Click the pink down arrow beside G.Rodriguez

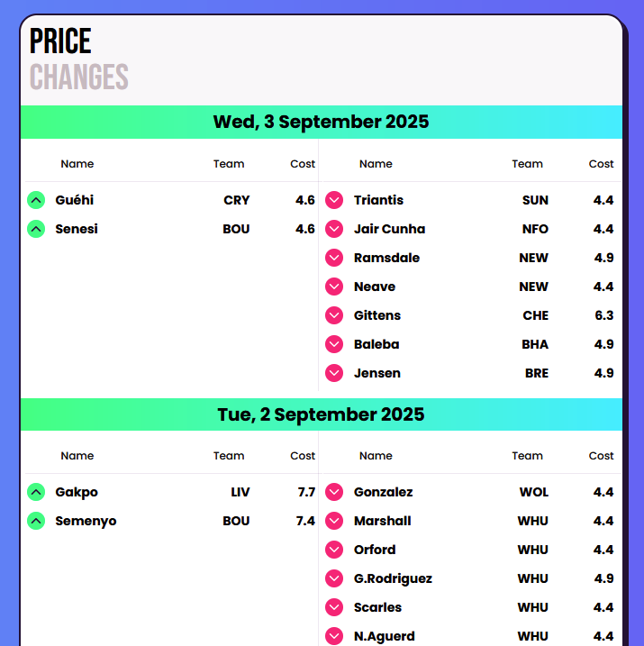coord(334,578)
